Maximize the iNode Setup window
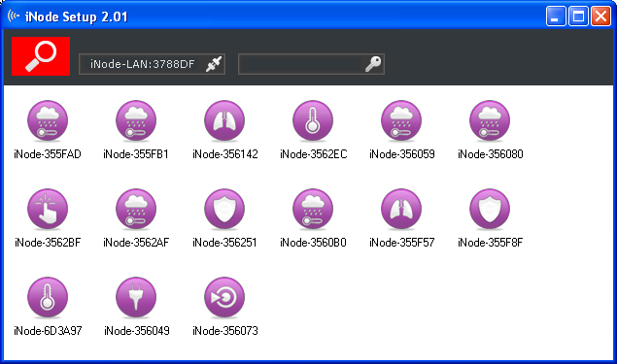This screenshot has height=364, width=617. click(x=578, y=17)
